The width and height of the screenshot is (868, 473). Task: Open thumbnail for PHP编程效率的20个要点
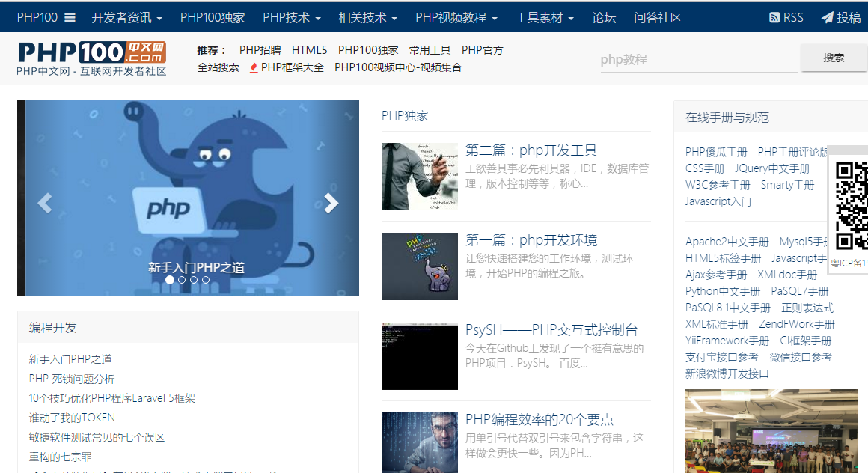420,442
